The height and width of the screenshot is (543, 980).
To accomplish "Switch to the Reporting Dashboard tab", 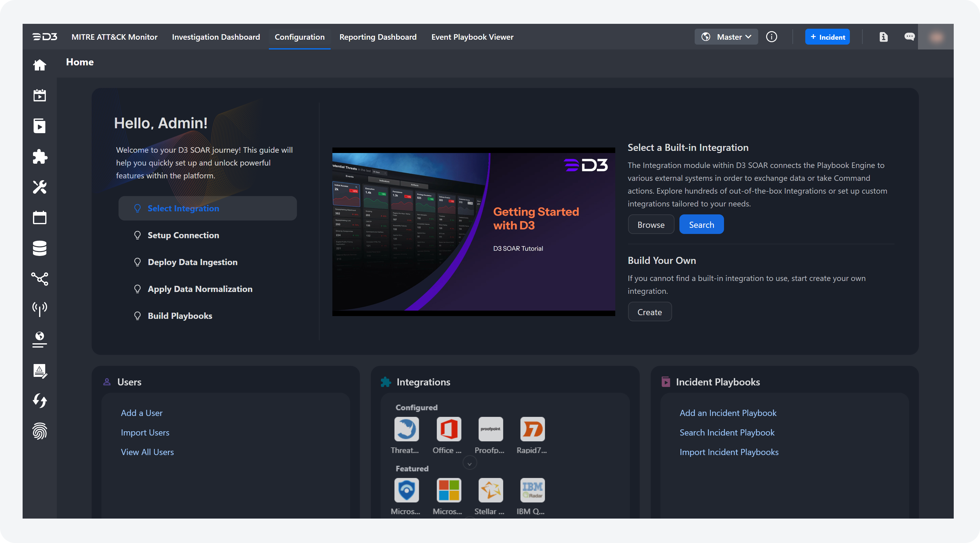I will coord(378,37).
